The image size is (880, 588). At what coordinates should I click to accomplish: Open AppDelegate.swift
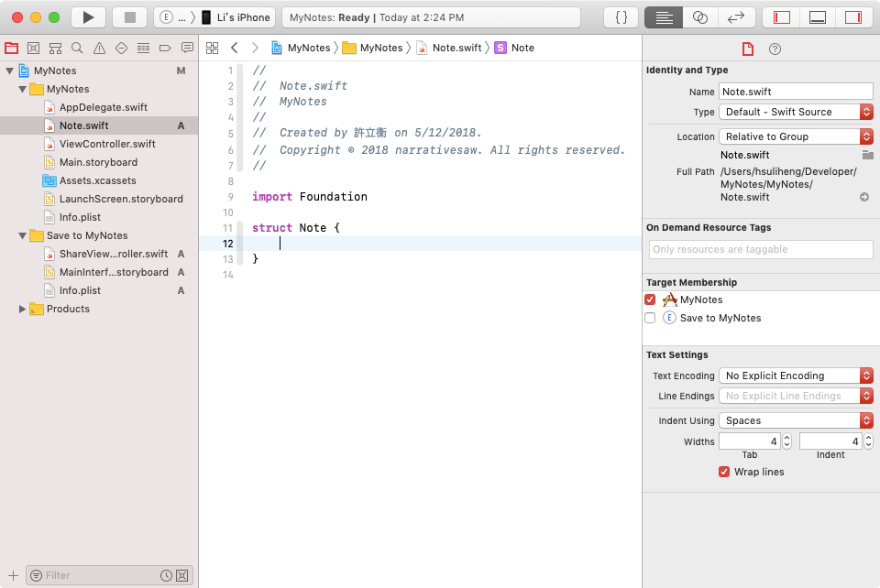[104, 107]
